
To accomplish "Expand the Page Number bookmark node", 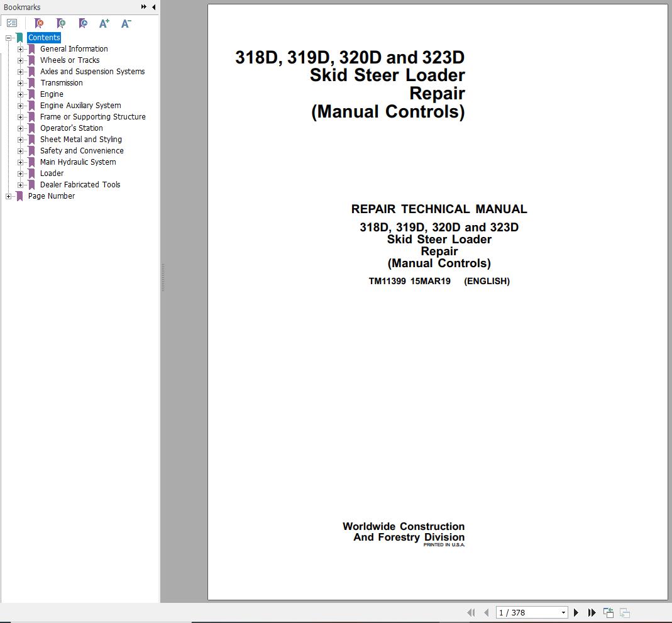I will pos(9,196).
